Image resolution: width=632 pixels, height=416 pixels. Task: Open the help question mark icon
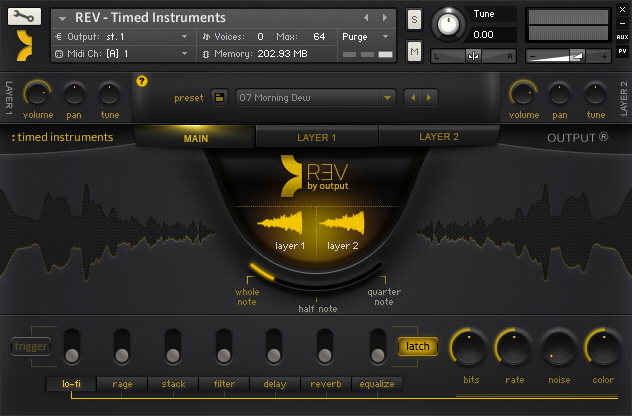click(141, 81)
